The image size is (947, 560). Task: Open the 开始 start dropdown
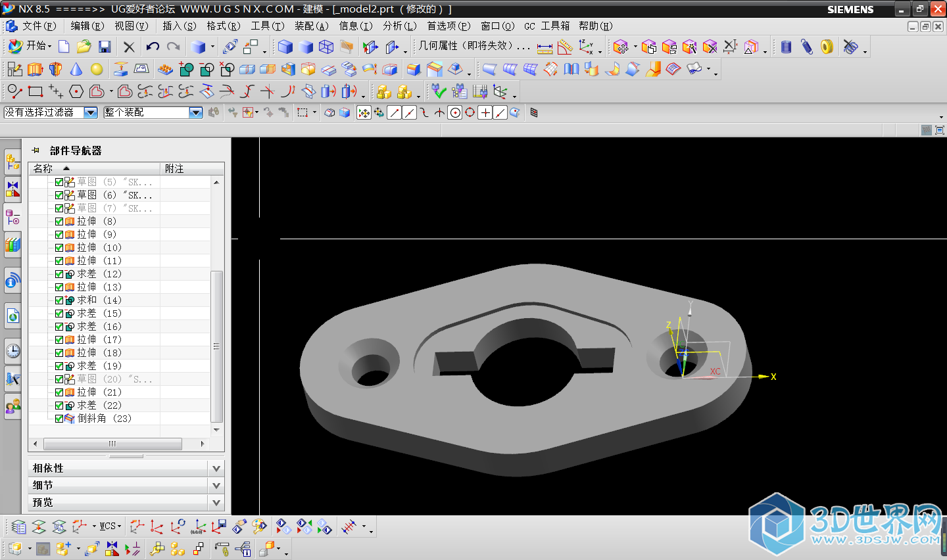point(30,46)
